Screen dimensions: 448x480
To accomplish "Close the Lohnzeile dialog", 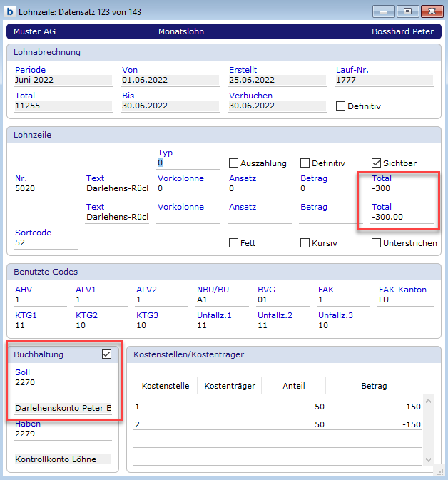I will (430, 11).
